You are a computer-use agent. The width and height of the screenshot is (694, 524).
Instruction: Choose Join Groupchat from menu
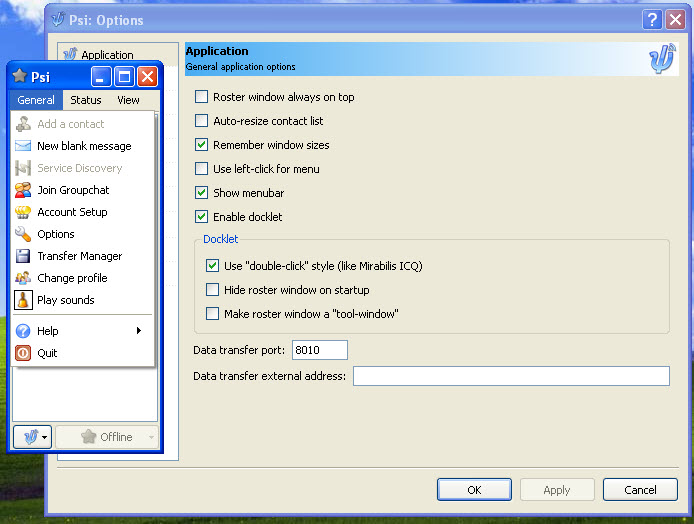point(83,190)
